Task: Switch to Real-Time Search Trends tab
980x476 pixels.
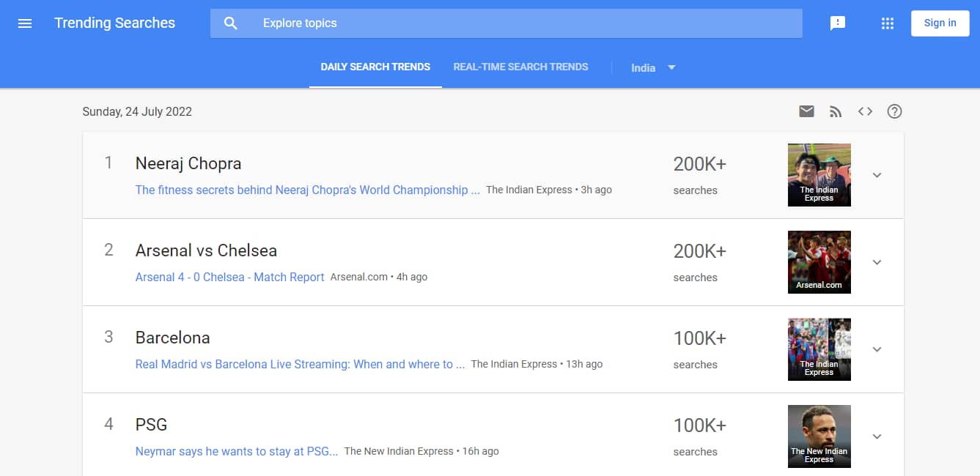Action: click(520, 67)
